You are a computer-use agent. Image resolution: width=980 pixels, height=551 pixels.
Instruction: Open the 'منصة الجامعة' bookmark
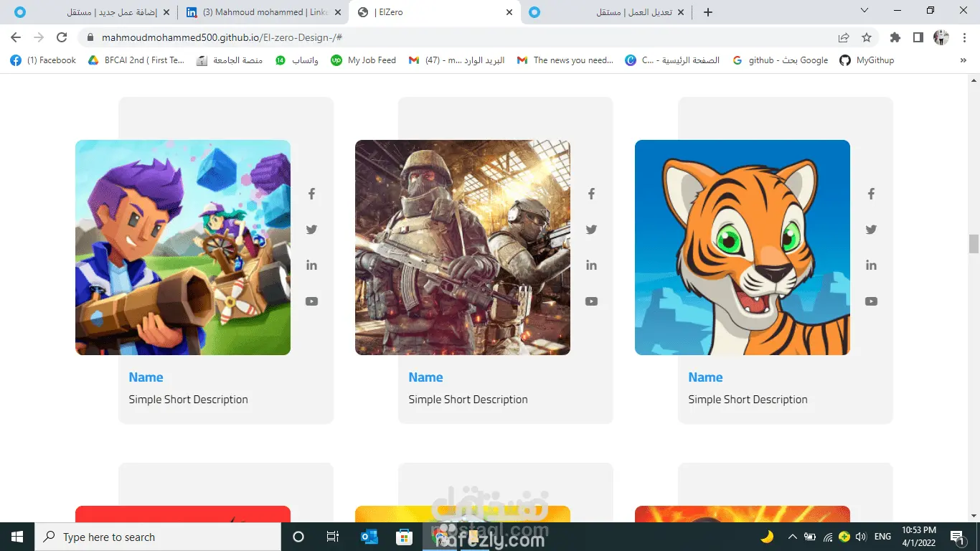tap(230, 60)
